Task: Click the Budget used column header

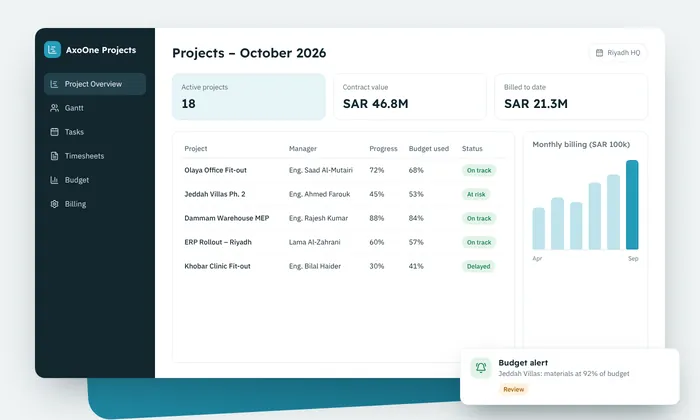Action: (x=429, y=149)
